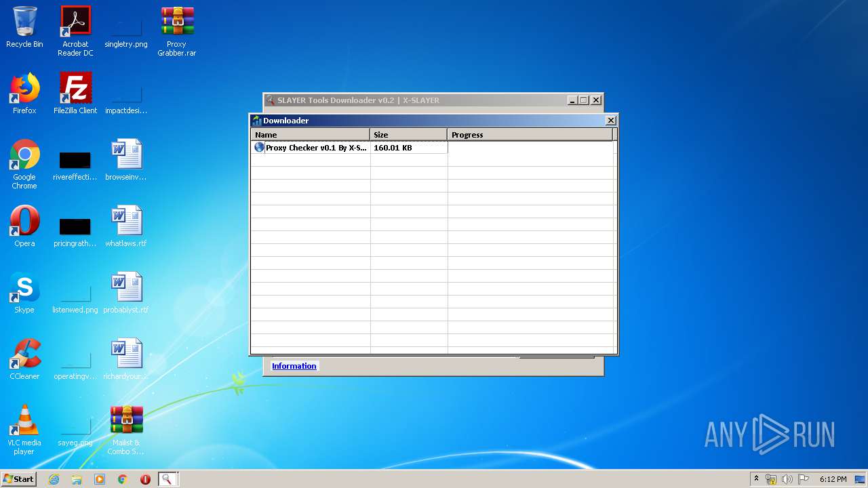
Task: Launch VLC media player shortcut
Action: [24, 430]
